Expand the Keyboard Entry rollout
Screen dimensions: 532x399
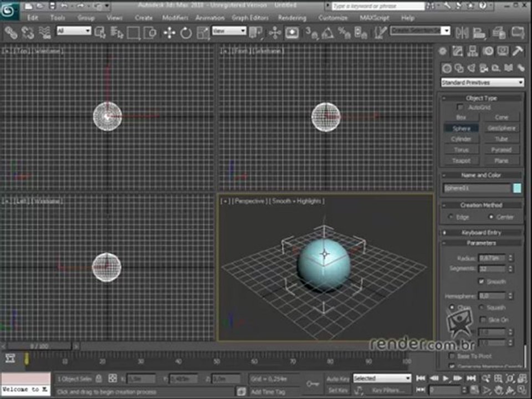coord(482,232)
